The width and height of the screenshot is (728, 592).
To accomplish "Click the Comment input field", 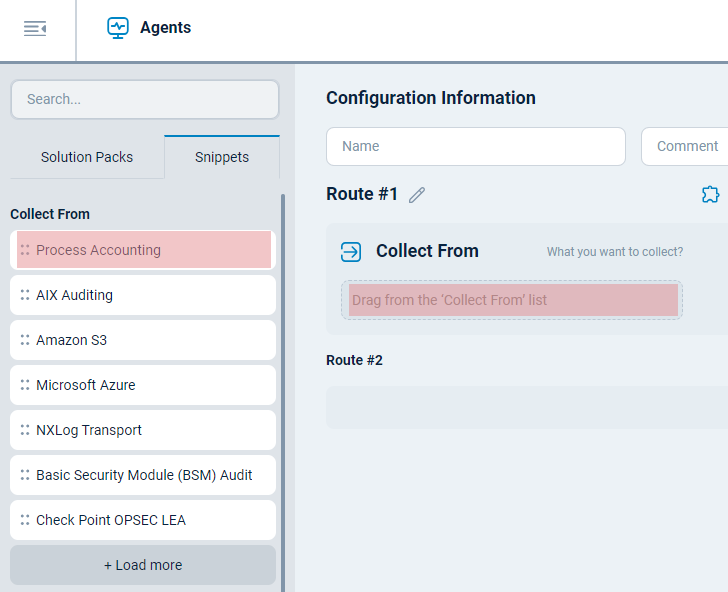I will 688,146.
